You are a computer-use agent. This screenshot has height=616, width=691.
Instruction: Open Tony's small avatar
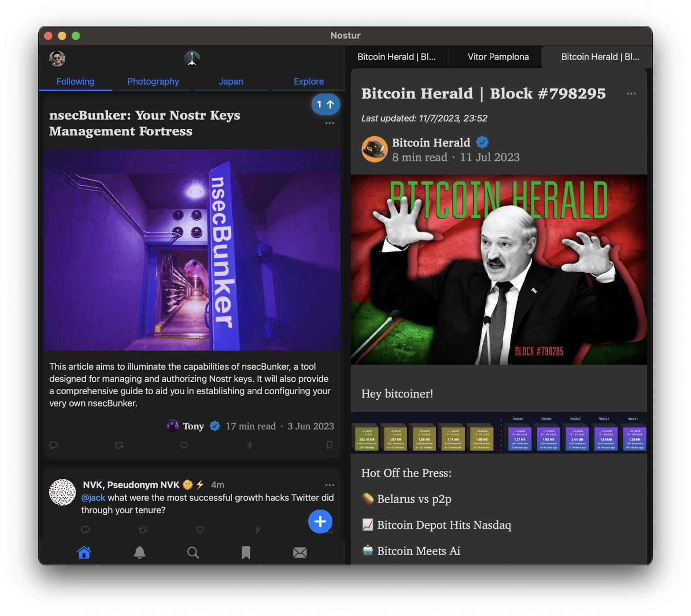coord(172,426)
